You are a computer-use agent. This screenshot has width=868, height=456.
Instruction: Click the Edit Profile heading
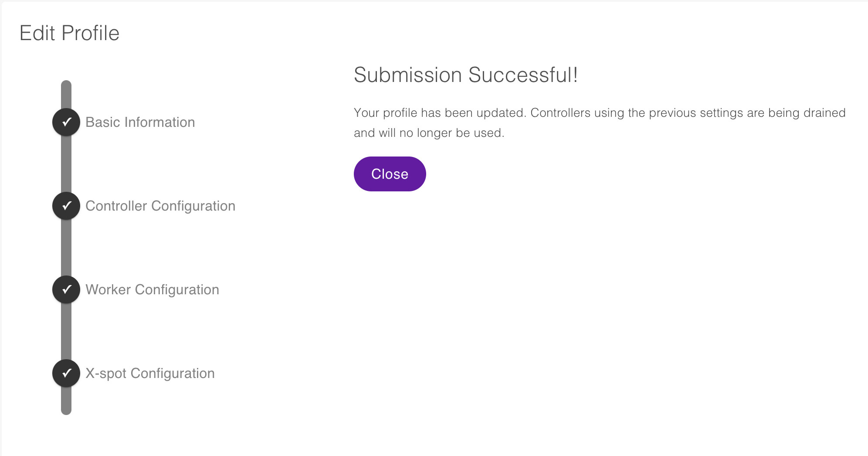point(70,33)
